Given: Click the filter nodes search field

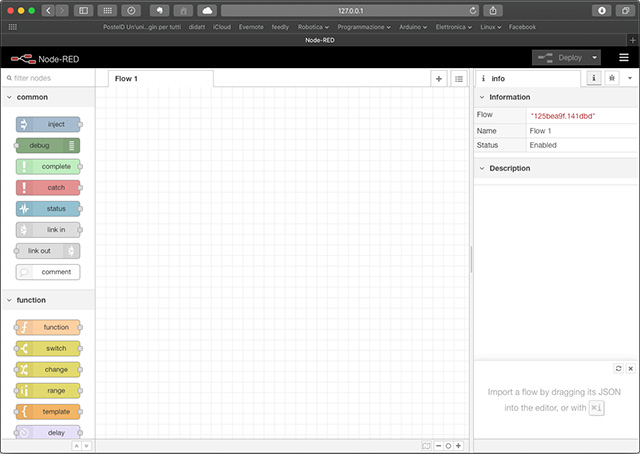Looking at the screenshot, I should point(50,78).
